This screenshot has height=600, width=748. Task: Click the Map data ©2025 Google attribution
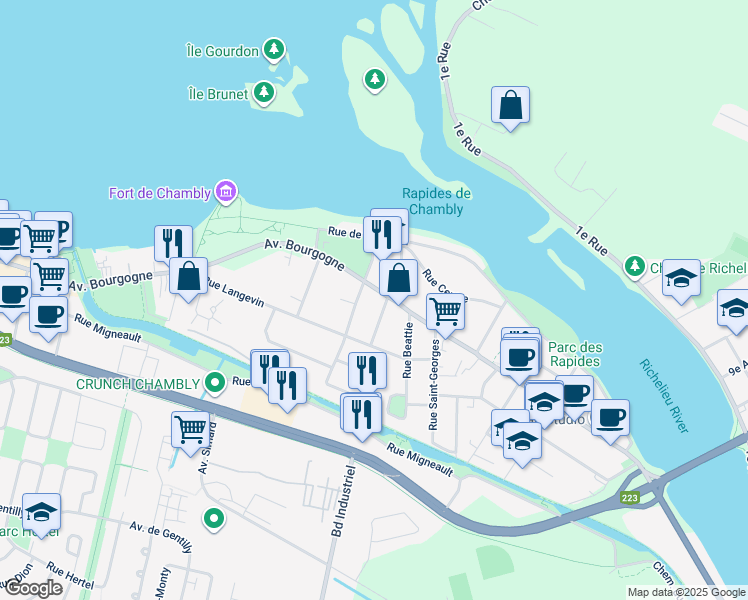coord(687,592)
